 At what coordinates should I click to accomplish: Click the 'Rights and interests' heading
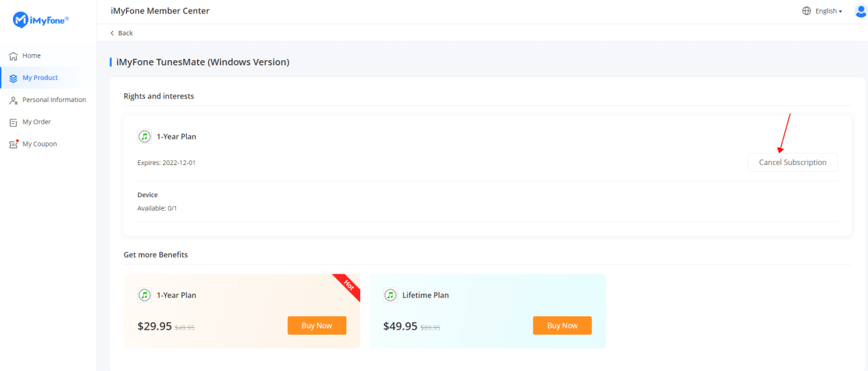tap(159, 96)
